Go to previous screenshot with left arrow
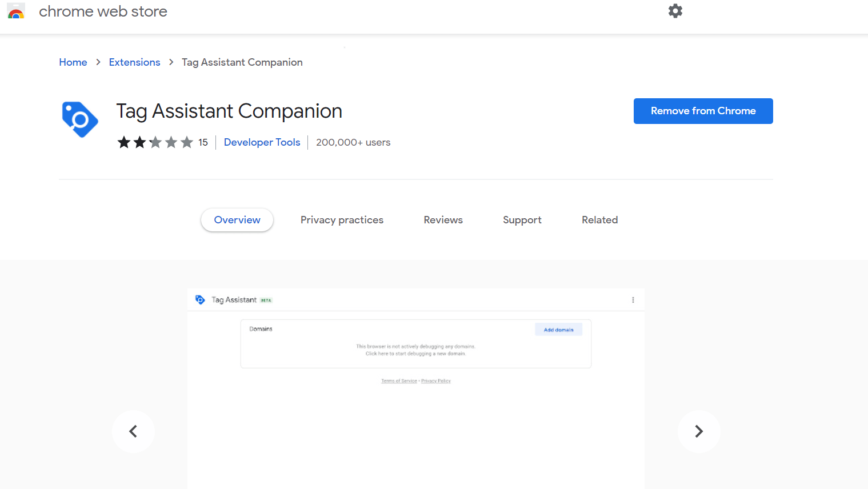 click(133, 431)
